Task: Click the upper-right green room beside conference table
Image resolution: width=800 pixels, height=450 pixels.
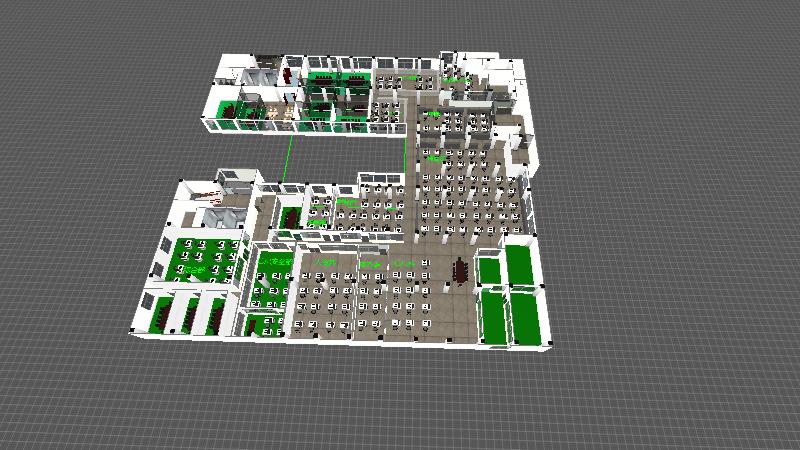Action: coord(521,264)
